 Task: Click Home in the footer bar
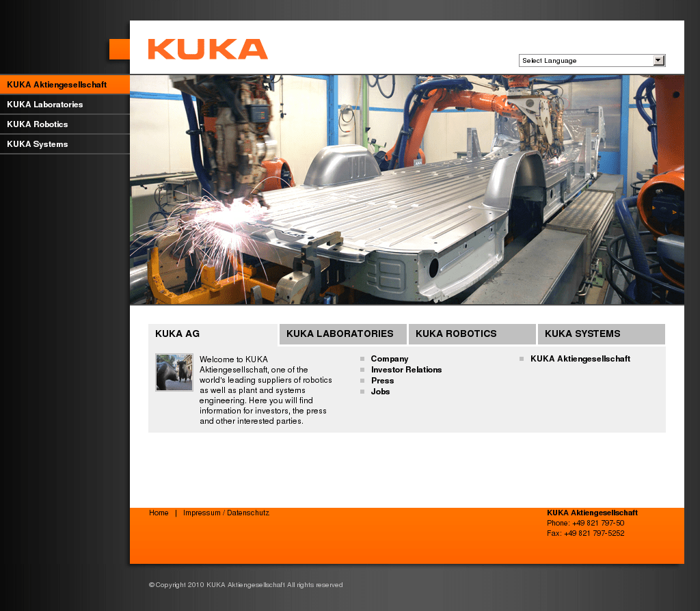click(x=159, y=512)
